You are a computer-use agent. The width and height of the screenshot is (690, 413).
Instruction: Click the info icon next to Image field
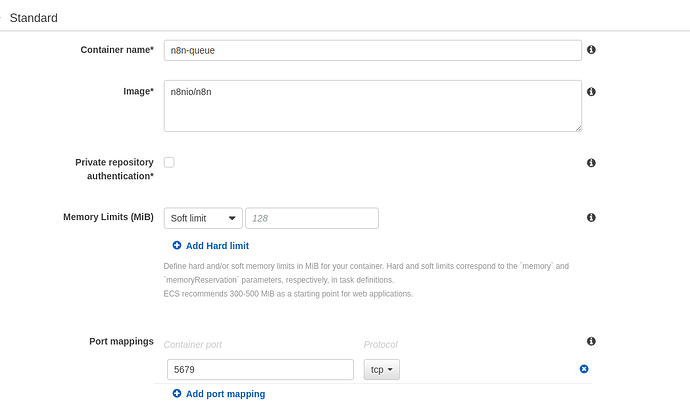(591, 92)
